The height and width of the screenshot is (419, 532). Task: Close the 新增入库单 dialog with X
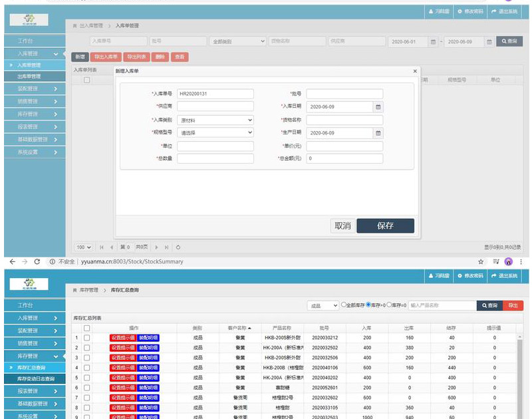pos(415,71)
